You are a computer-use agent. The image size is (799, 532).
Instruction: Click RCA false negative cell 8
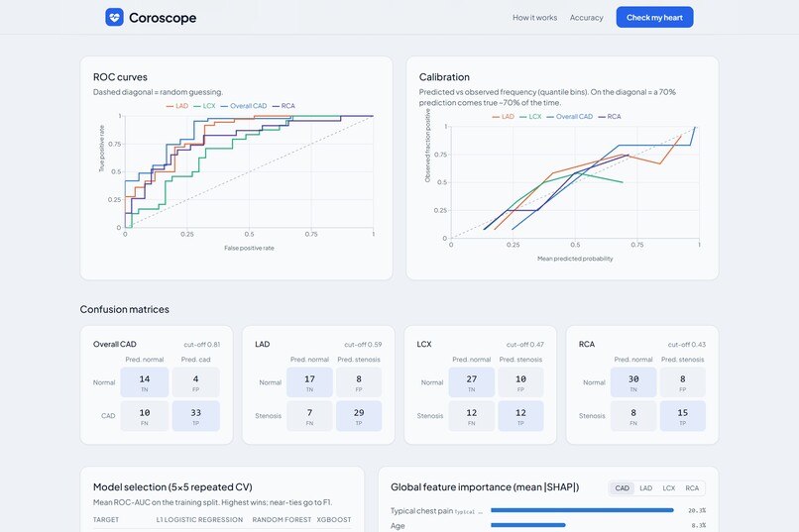[633, 416]
